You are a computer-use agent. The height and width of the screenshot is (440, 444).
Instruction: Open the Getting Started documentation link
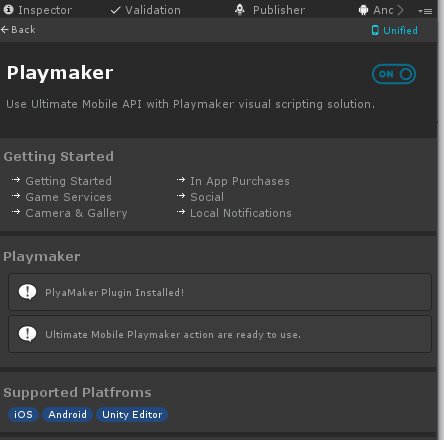[x=69, y=181]
